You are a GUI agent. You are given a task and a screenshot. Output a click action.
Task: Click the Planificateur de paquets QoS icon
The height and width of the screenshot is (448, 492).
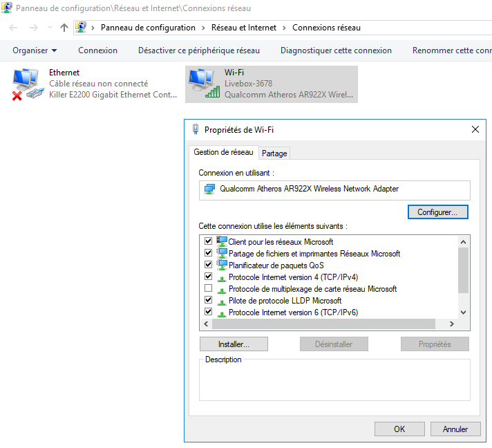click(221, 265)
